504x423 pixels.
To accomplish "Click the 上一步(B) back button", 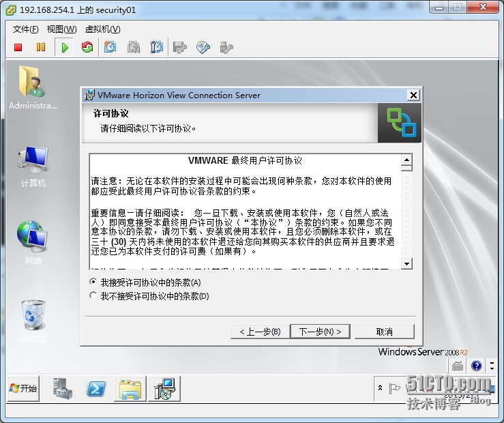I will [260, 332].
